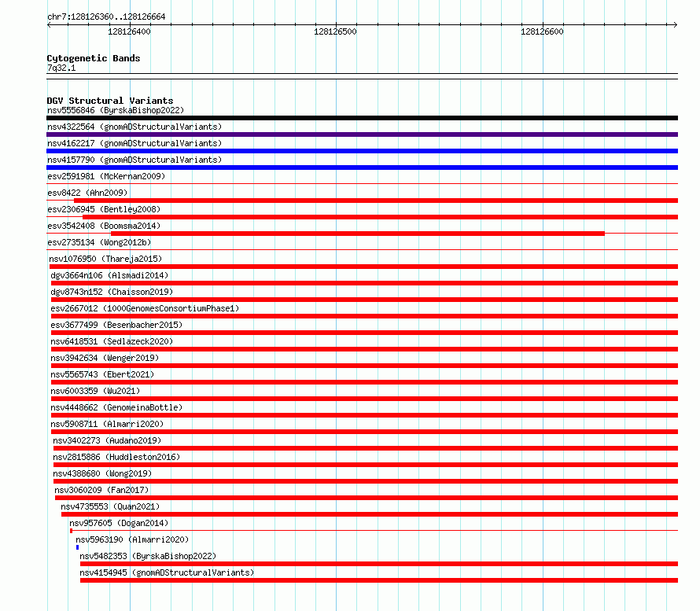Click the purple nsv4322564 variant bar

pos(362,134)
